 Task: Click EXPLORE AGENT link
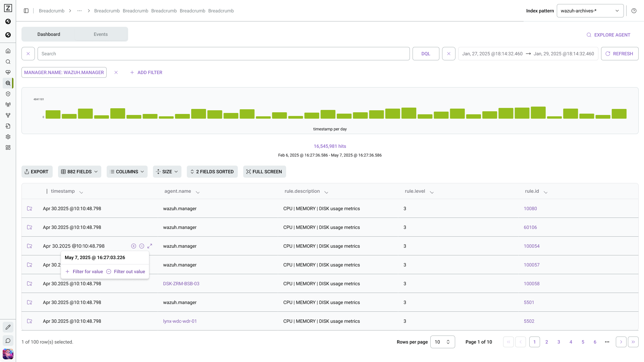[x=608, y=35]
